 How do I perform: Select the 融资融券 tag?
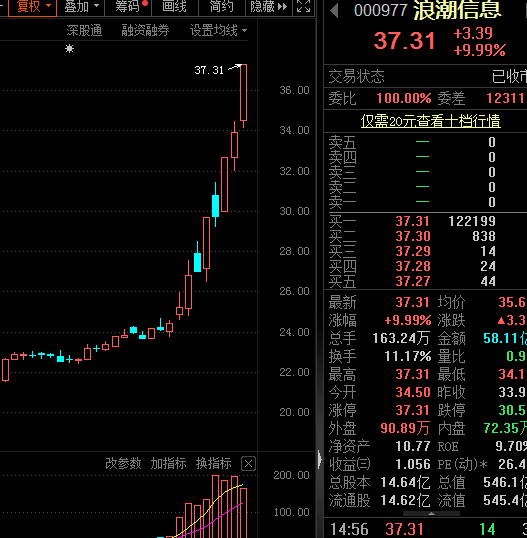tap(145, 31)
